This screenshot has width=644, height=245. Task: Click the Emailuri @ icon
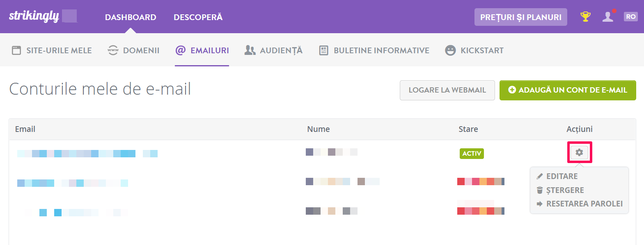181,50
